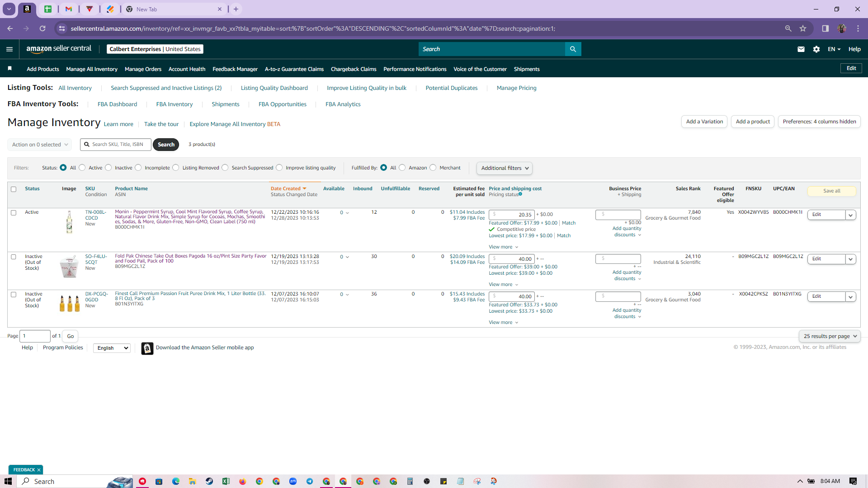The width and height of the screenshot is (868, 488).
Task: Select the Monin Peppermint Syrup row checkbox
Action: click(x=14, y=213)
